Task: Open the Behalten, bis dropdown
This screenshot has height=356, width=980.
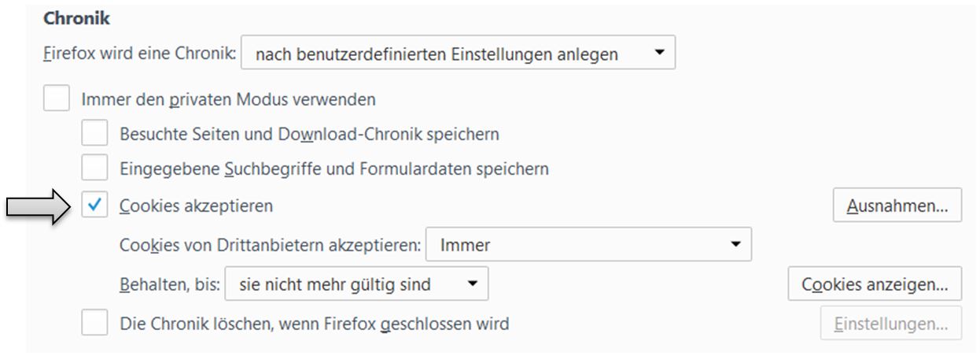Action: (356, 284)
